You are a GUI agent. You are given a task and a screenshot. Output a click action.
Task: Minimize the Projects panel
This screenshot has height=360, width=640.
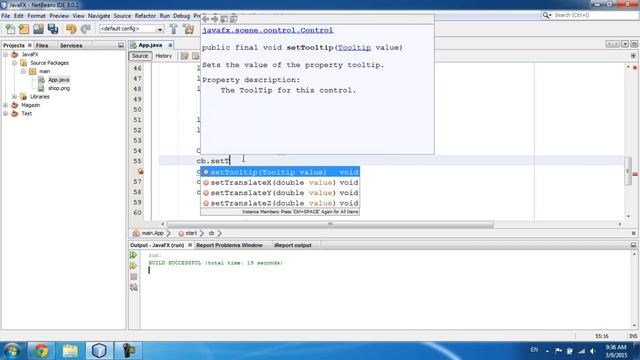pos(121,45)
